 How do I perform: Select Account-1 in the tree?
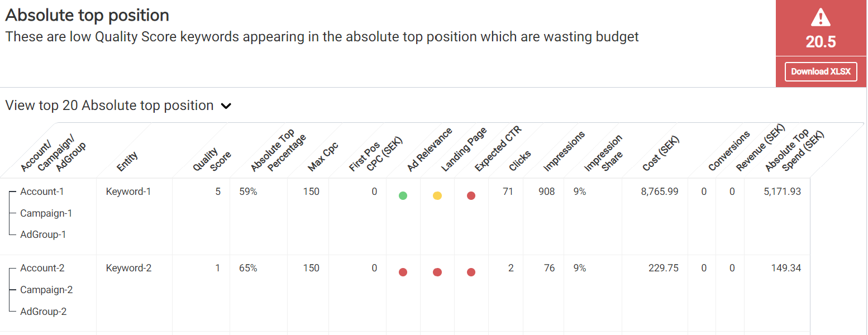click(x=42, y=192)
